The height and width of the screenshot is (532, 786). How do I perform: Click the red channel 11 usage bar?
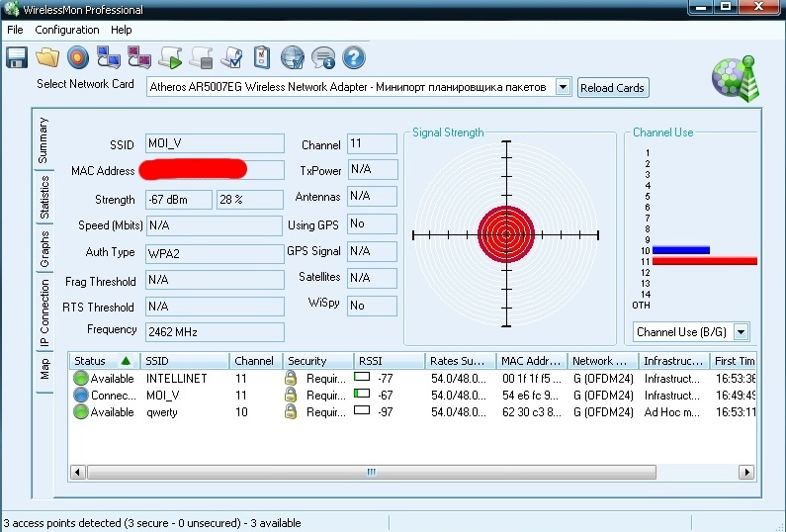click(x=704, y=261)
